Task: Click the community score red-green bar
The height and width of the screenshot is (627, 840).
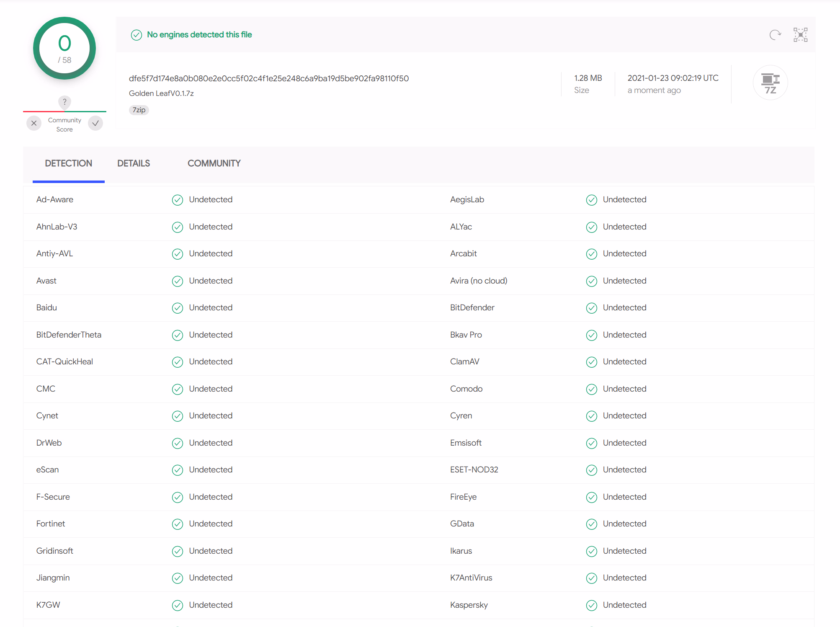Action: pos(64,111)
